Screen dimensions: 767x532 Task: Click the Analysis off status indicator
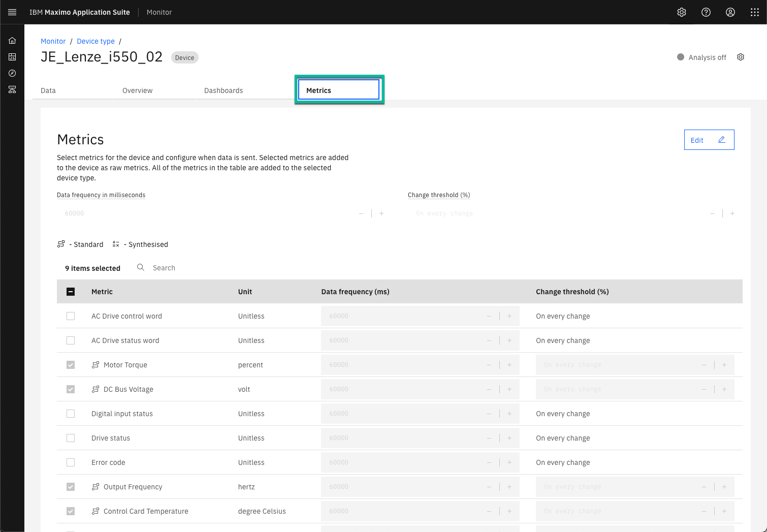click(x=701, y=57)
